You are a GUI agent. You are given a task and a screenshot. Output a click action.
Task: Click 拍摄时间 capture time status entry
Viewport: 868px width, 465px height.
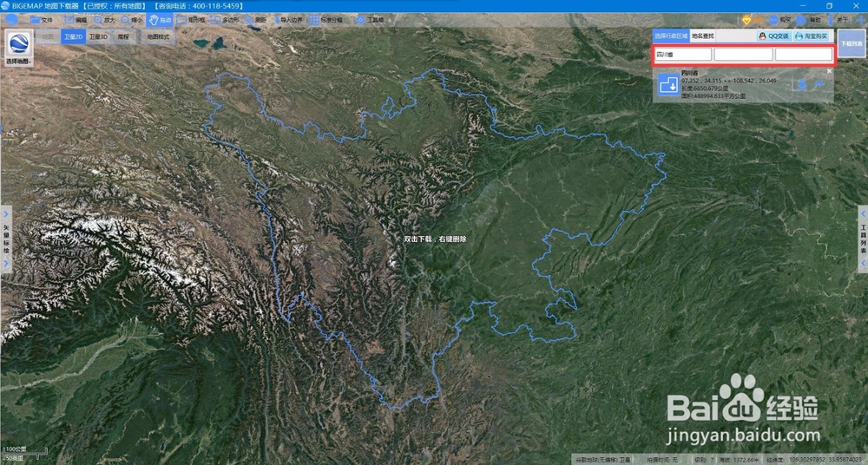click(x=661, y=460)
